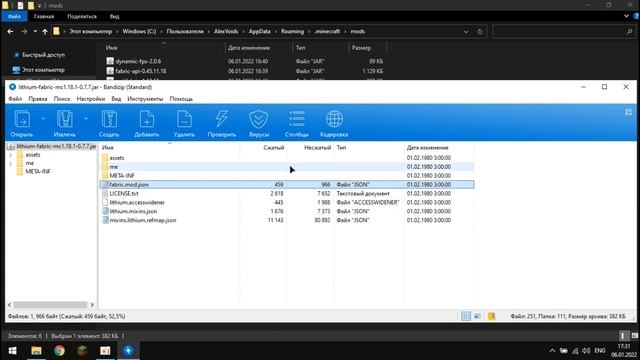
Task: Select lithium-fabric jar root tree node
Action: [56, 146]
